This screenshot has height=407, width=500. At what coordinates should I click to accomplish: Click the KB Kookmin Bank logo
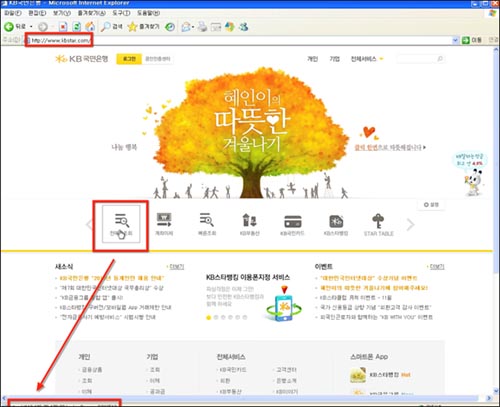[82, 59]
